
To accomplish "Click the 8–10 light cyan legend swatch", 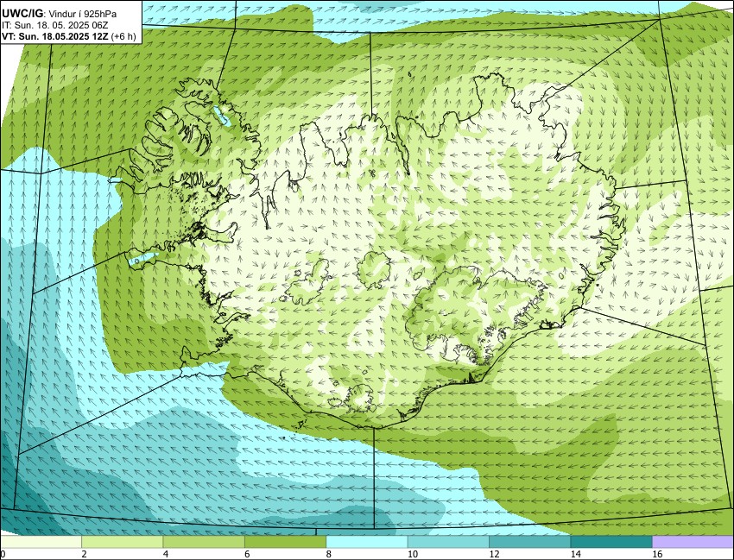I will pos(366,542).
